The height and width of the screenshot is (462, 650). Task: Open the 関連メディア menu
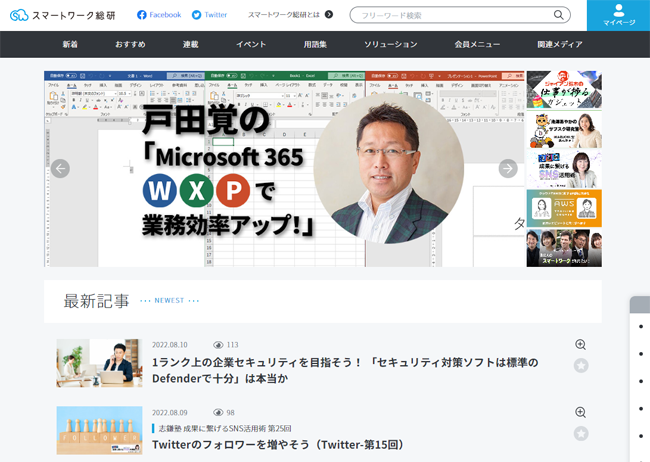(x=560, y=44)
